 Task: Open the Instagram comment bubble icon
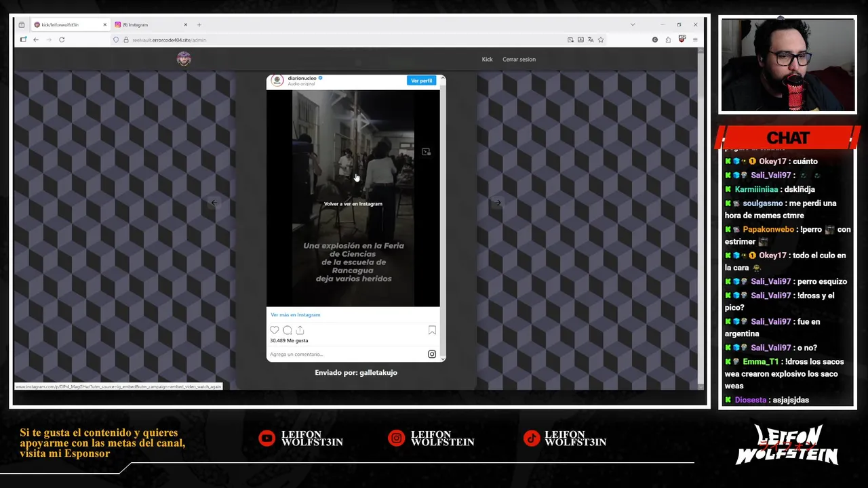(287, 330)
